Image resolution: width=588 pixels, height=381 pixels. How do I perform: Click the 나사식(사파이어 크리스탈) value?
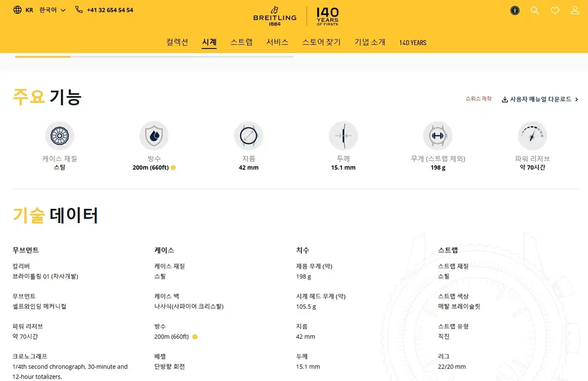(x=189, y=306)
